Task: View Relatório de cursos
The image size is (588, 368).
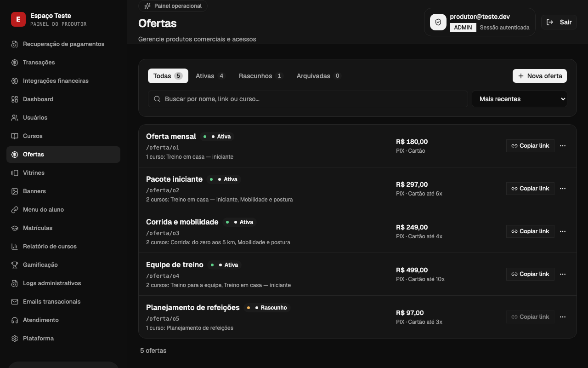Action: [x=63, y=247]
